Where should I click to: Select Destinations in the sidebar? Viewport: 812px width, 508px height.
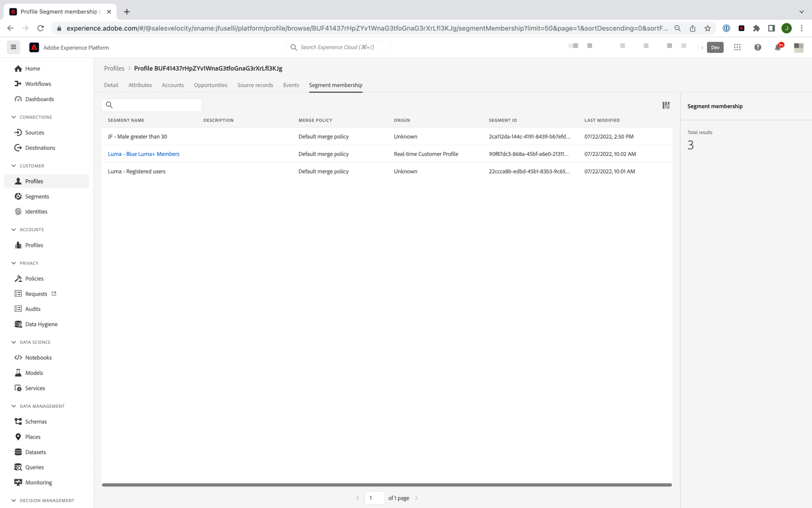(40, 148)
